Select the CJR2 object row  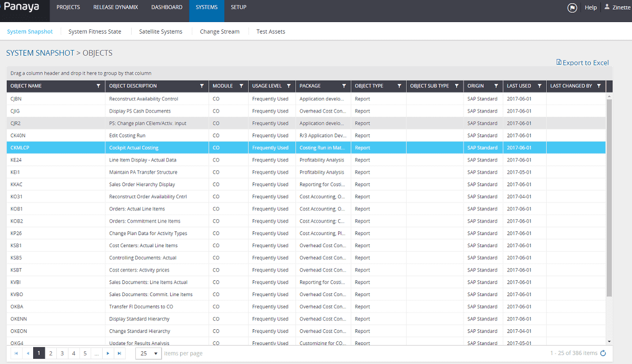306,123
